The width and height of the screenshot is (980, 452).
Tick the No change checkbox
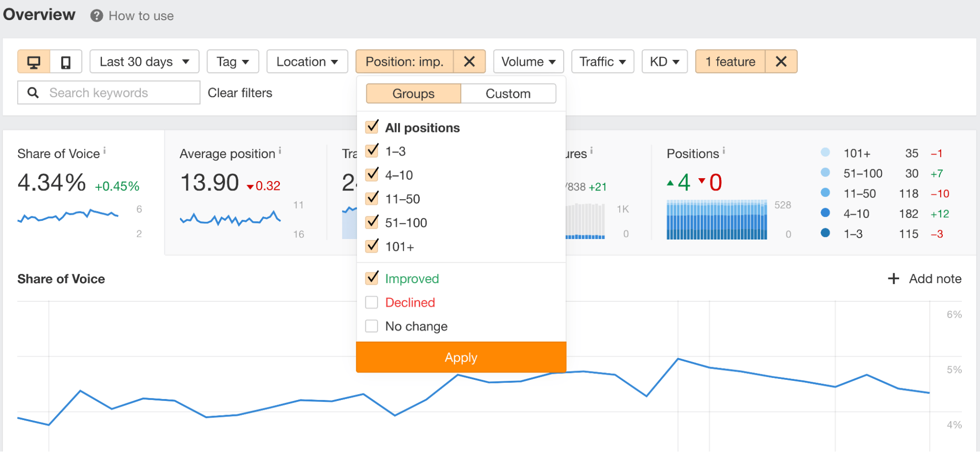(x=372, y=326)
